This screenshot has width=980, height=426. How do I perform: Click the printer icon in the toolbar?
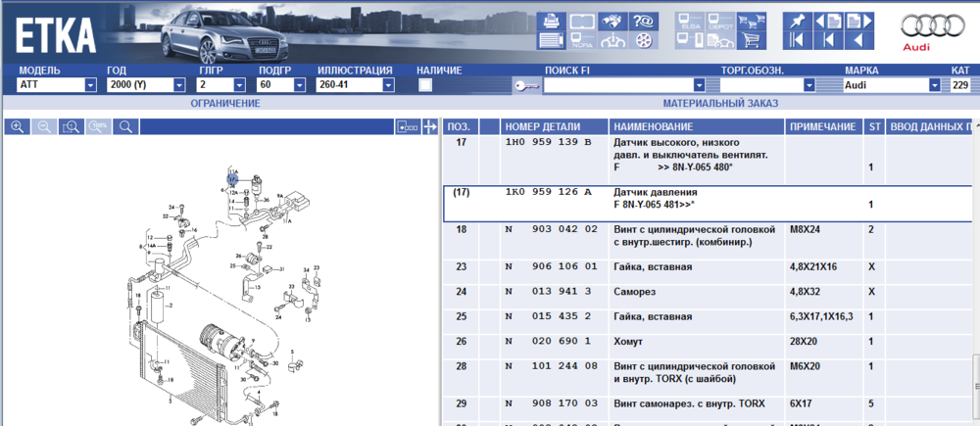coord(551,21)
